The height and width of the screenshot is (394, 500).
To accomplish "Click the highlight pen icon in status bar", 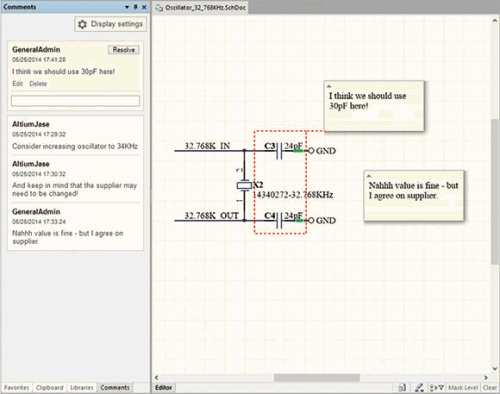I will 419,388.
